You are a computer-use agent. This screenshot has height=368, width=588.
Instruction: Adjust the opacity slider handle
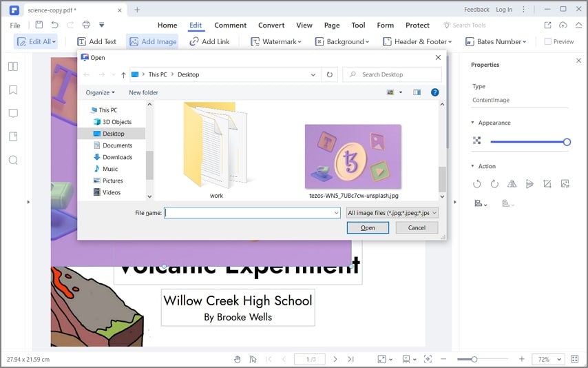click(567, 142)
